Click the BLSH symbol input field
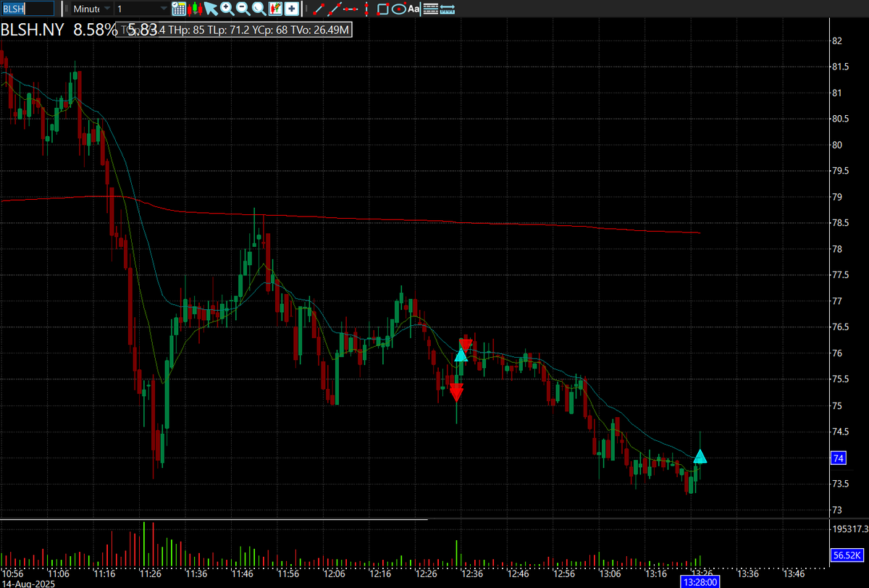This screenshot has height=588, width=869. [x=27, y=9]
